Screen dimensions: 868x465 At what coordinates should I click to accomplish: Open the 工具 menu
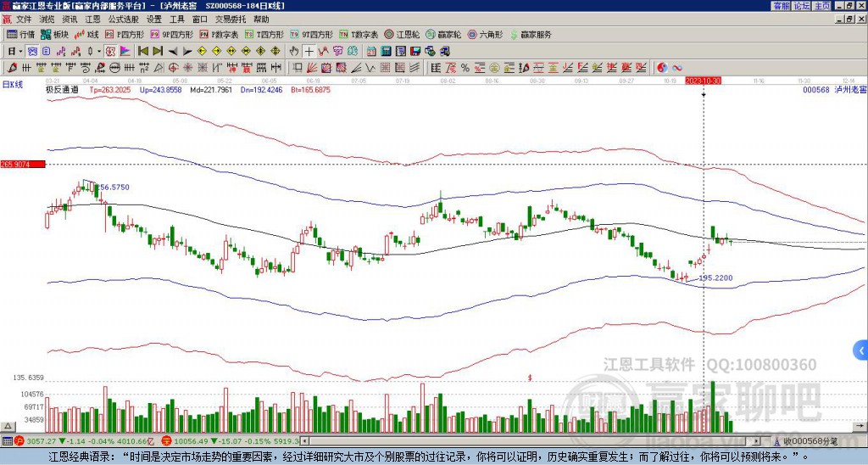point(176,20)
